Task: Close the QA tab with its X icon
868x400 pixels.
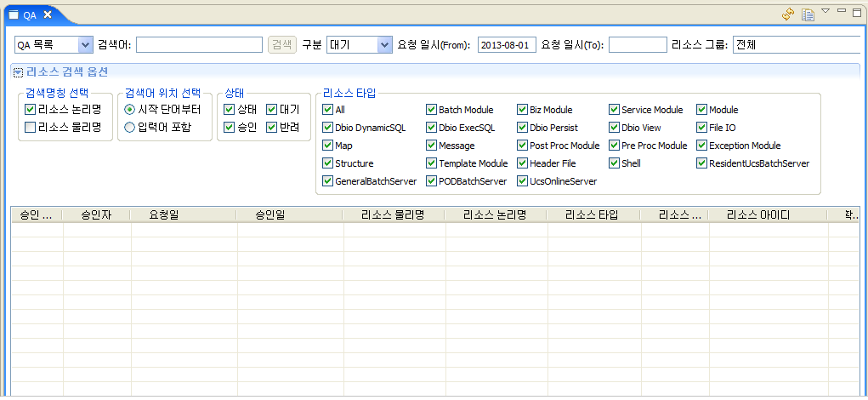Action: pyautogui.click(x=48, y=14)
